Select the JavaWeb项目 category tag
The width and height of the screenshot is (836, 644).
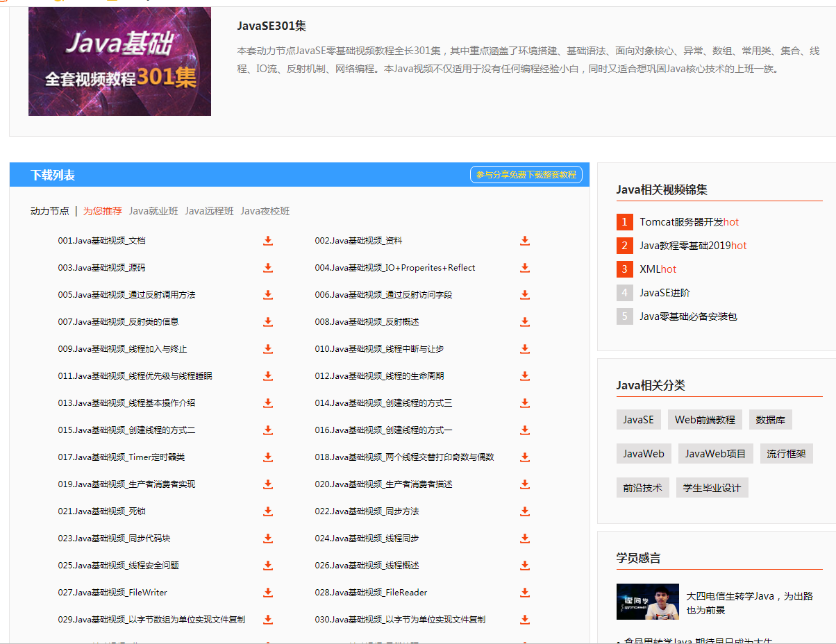pyautogui.click(x=715, y=454)
